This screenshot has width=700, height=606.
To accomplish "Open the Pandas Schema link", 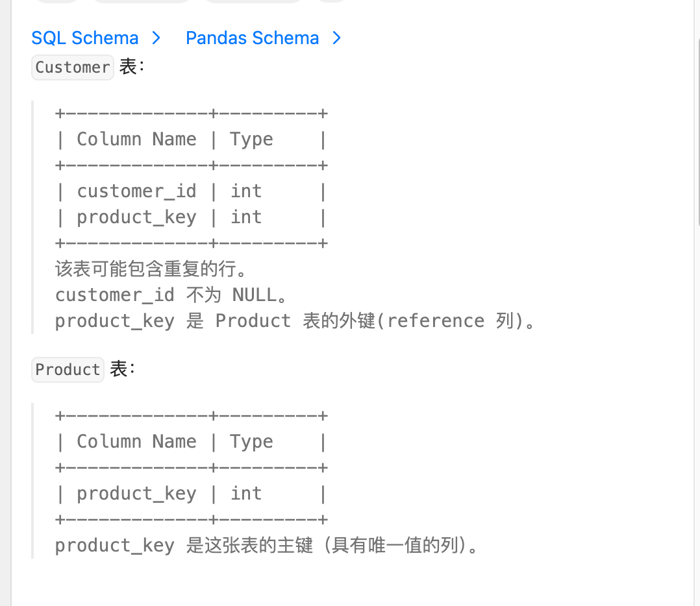I will [x=252, y=38].
